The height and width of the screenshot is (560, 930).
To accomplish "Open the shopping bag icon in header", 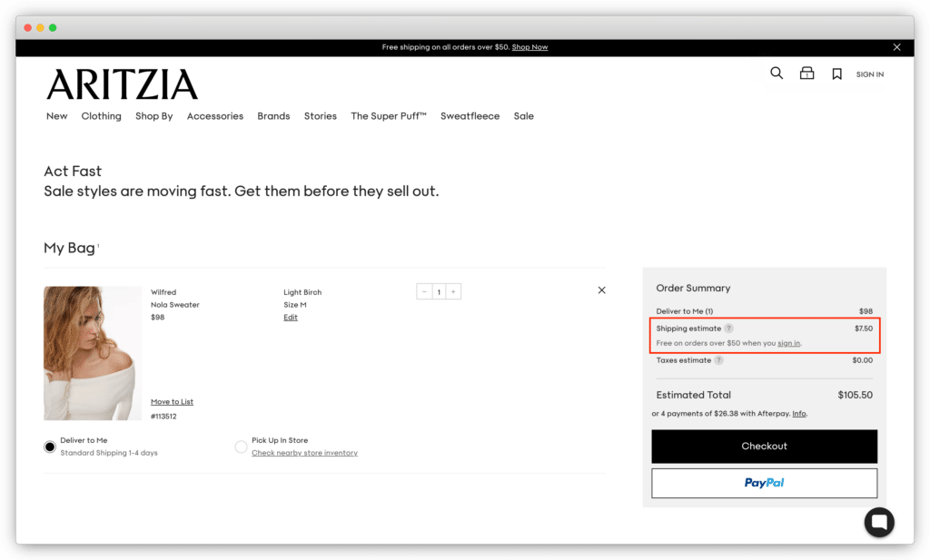I will point(806,73).
